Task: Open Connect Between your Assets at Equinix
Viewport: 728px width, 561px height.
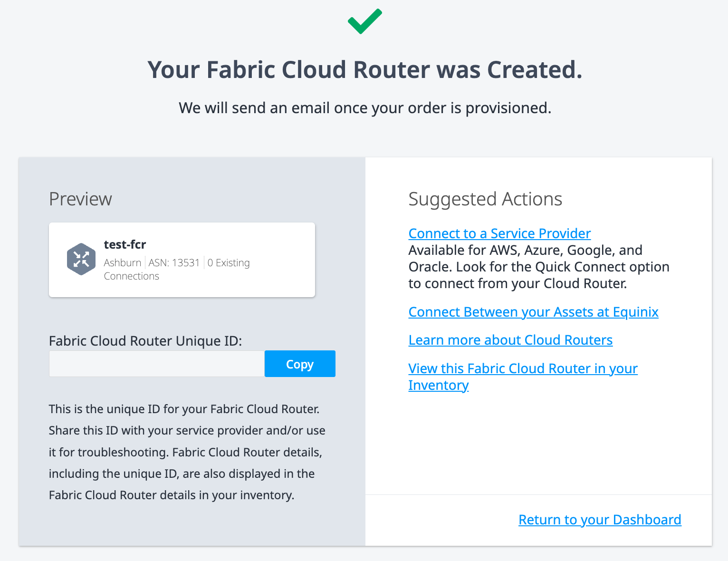Action: [533, 312]
